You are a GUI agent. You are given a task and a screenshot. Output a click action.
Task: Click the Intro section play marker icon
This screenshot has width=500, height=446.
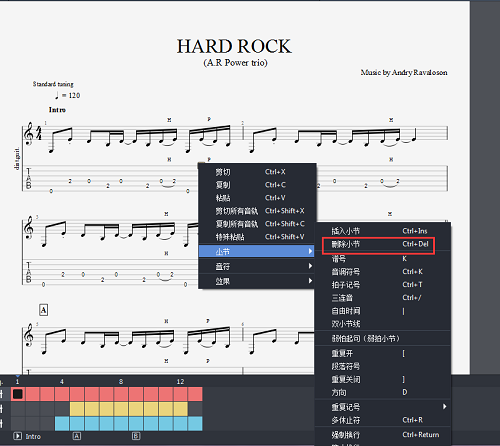[17, 436]
